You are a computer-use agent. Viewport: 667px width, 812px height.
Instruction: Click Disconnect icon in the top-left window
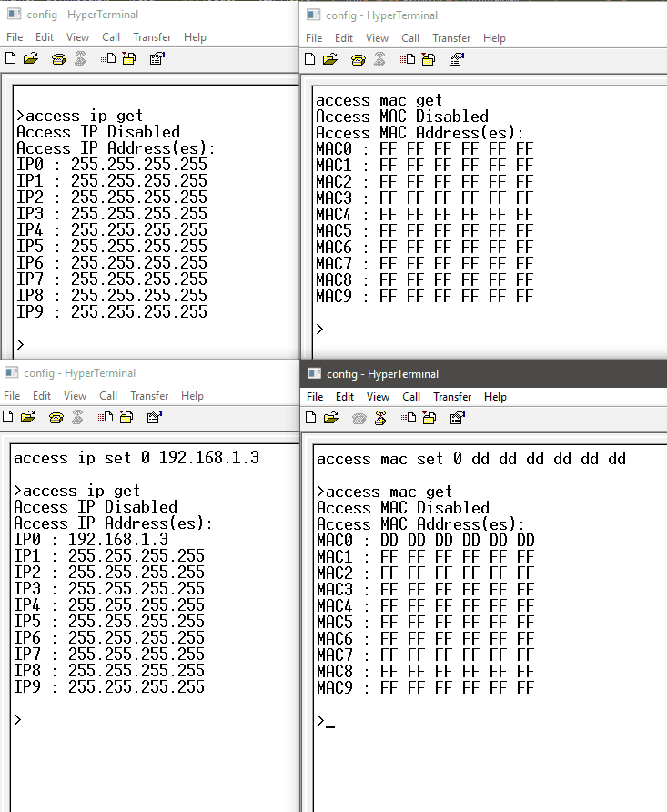(81, 58)
